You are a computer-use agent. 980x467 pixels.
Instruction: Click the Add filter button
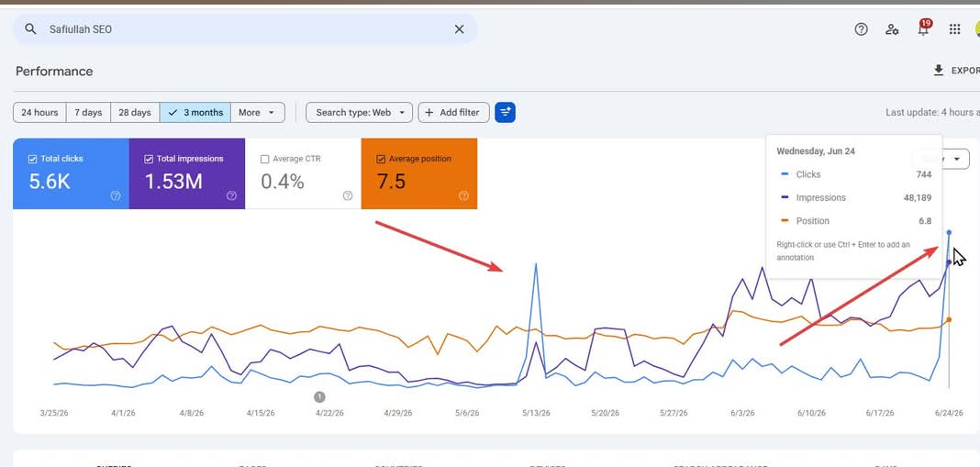tap(453, 113)
